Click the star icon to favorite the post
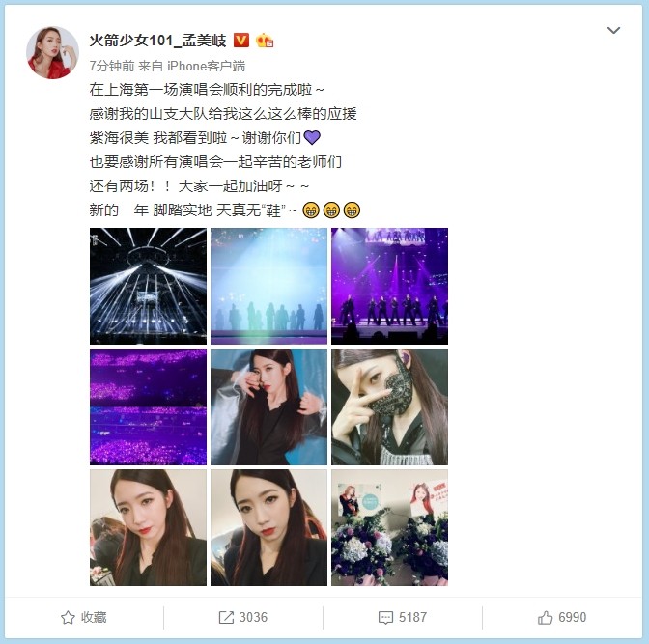This screenshot has height=644, width=649. point(68,618)
